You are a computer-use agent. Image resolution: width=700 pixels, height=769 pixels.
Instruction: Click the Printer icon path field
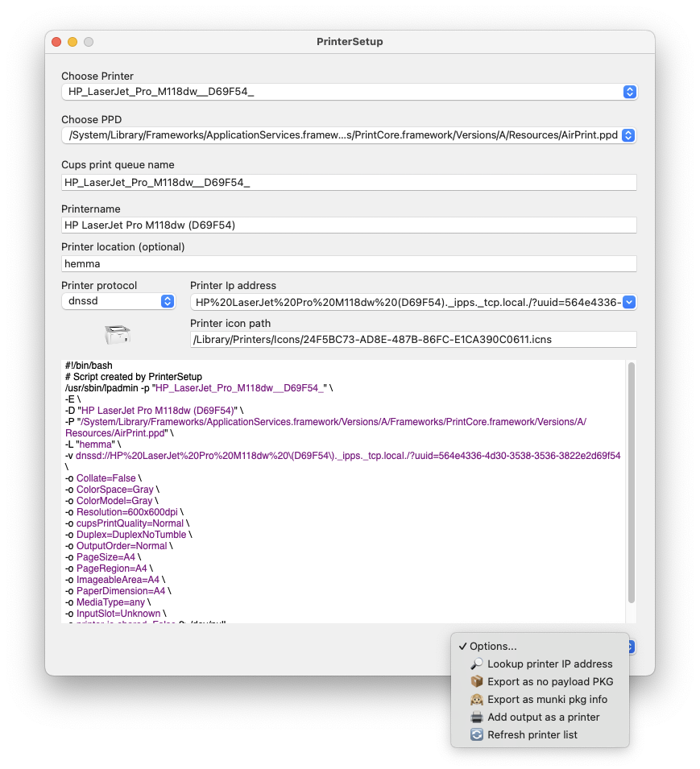coord(412,340)
